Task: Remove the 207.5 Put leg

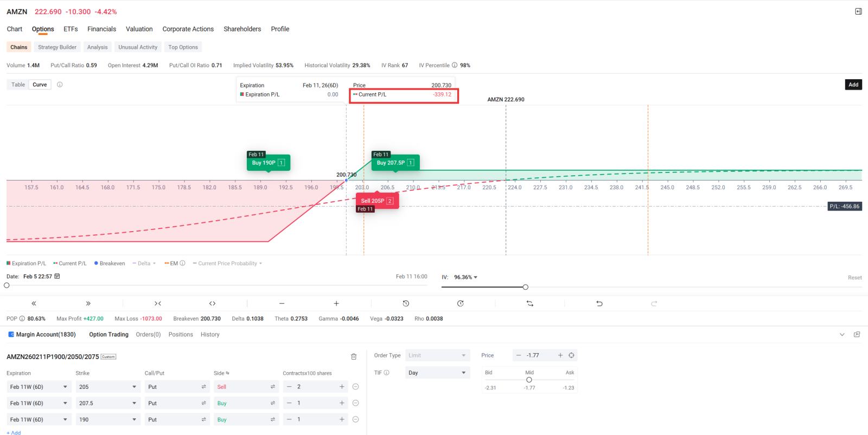Action: click(356, 403)
